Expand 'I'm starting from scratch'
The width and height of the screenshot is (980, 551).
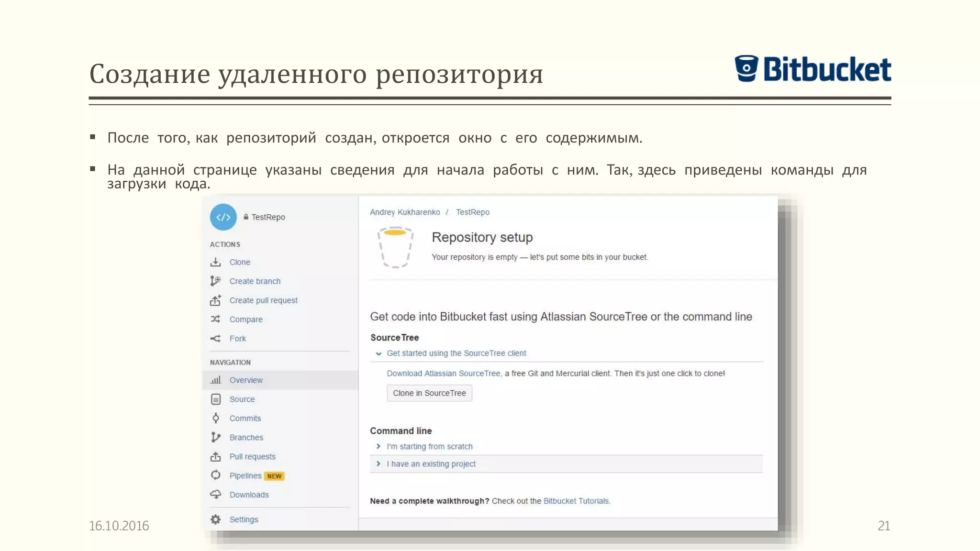click(429, 446)
